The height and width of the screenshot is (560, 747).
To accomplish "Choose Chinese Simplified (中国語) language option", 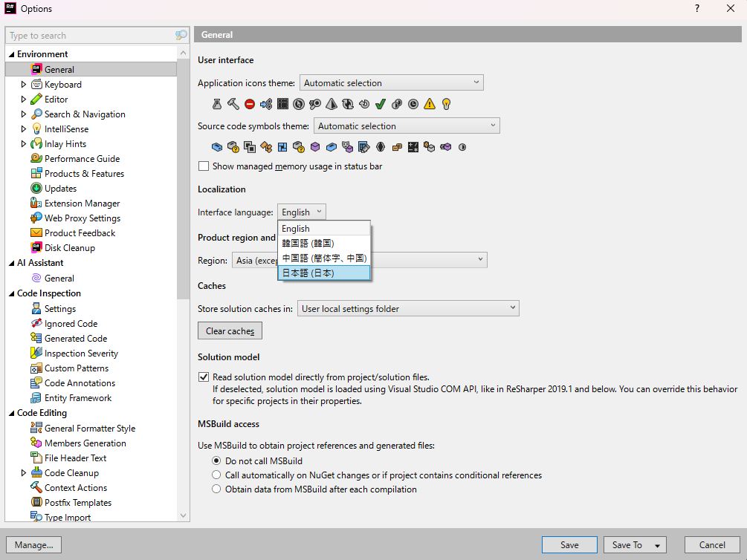I will 324,258.
